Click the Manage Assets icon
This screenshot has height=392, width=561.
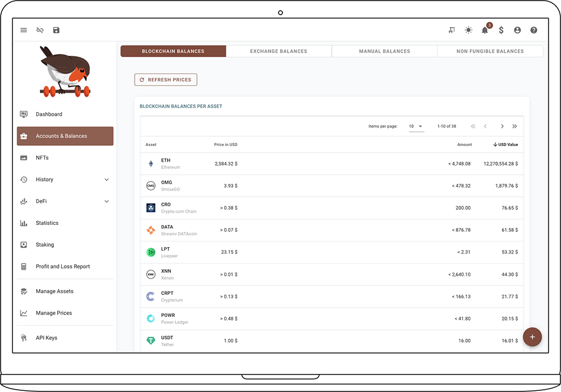[24, 291]
